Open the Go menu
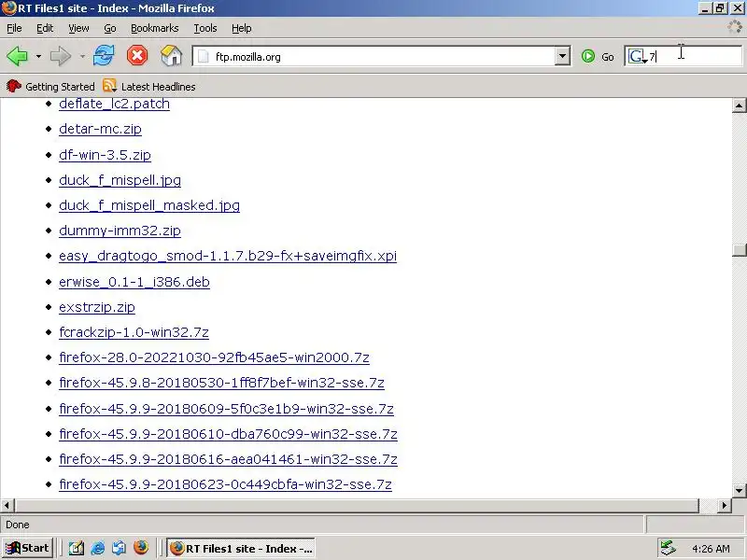The width and height of the screenshot is (747, 560). tap(110, 28)
